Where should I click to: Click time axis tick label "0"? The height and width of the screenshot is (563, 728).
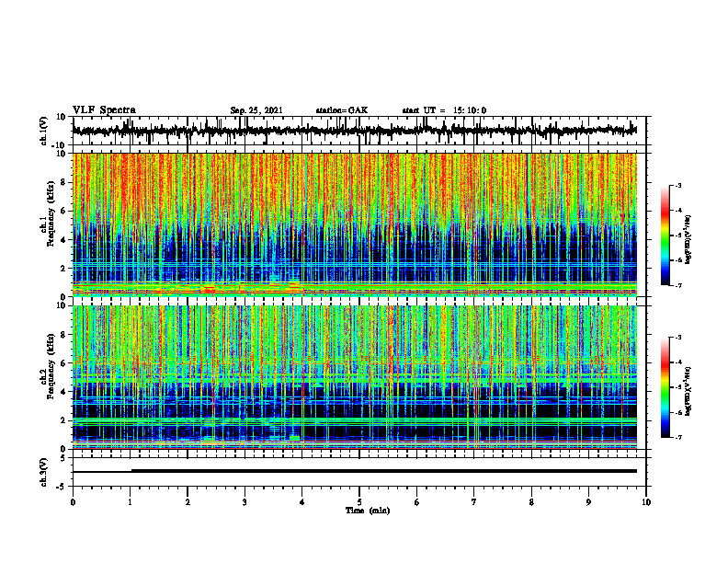coord(73,502)
